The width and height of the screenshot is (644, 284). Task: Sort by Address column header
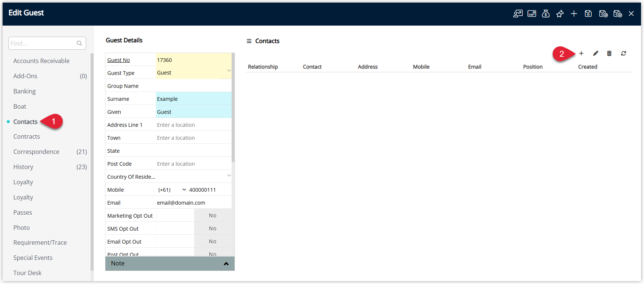(367, 67)
